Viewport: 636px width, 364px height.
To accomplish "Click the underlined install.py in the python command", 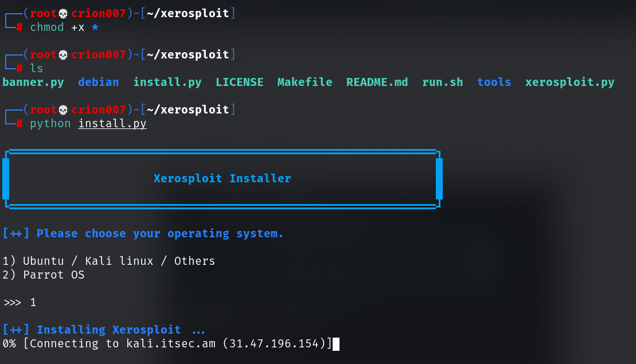I will (112, 124).
